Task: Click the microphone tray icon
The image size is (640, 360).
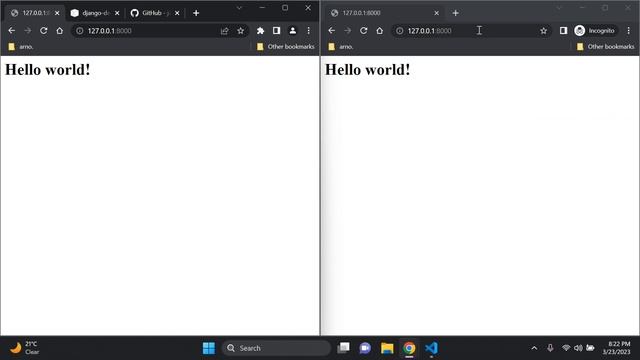Action: [x=550, y=348]
